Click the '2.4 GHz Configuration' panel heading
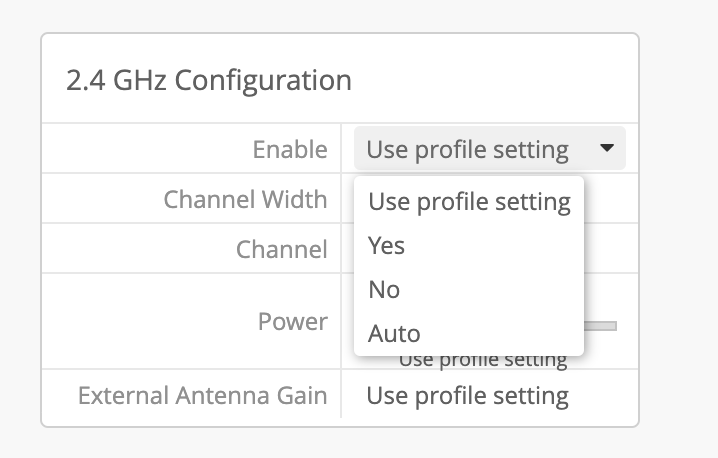Viewport: 718px width, 458px height. tap(208, 81)
